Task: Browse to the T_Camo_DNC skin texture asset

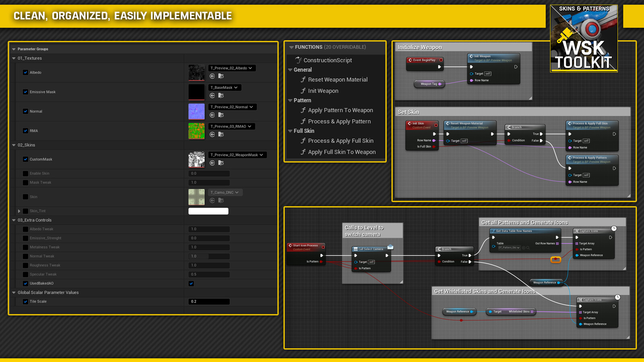Action: coord(221,200)
